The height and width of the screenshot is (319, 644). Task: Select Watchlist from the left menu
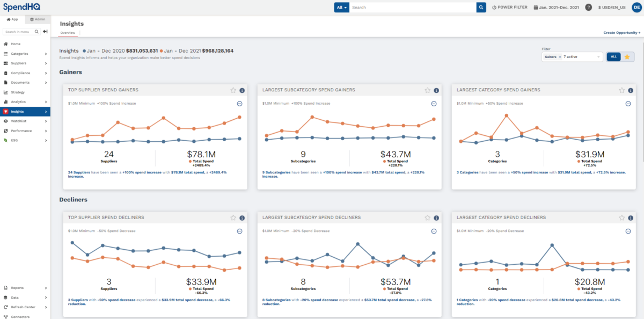coord(18,121)
